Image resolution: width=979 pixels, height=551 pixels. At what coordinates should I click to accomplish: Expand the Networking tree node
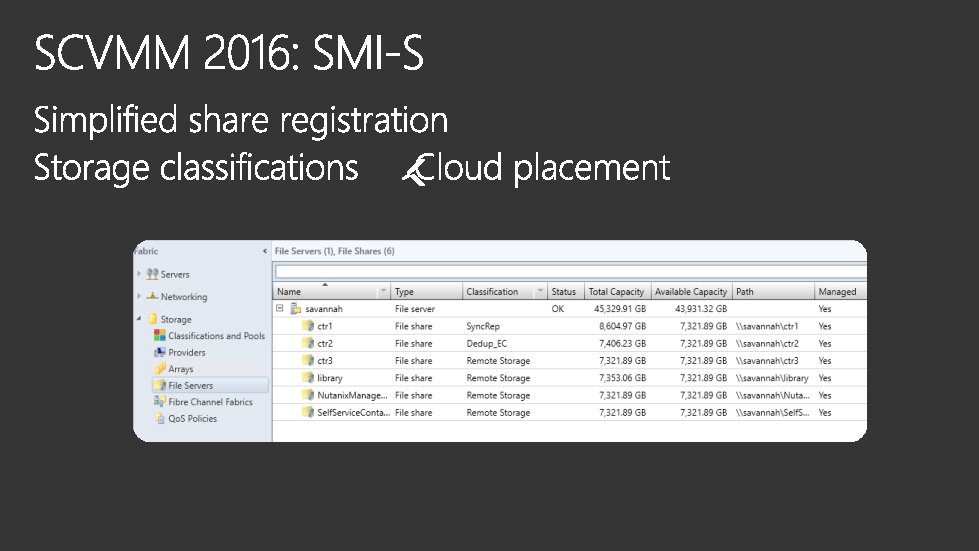tap(139, 296)
